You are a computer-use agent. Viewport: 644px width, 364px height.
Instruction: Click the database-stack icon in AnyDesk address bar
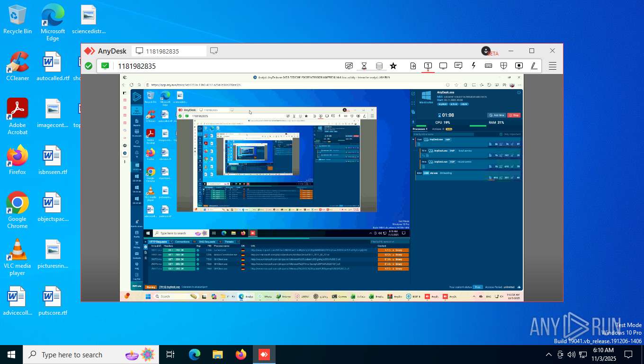pyautogui.click(x=379, y=66)
